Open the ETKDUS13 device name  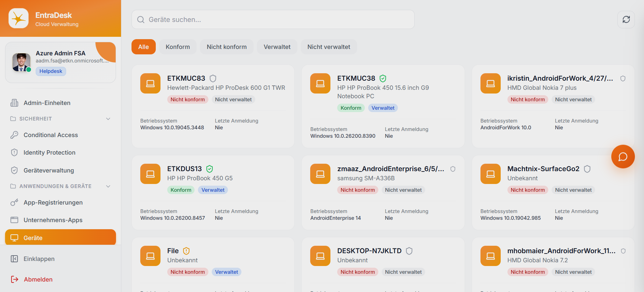(184, 169)
